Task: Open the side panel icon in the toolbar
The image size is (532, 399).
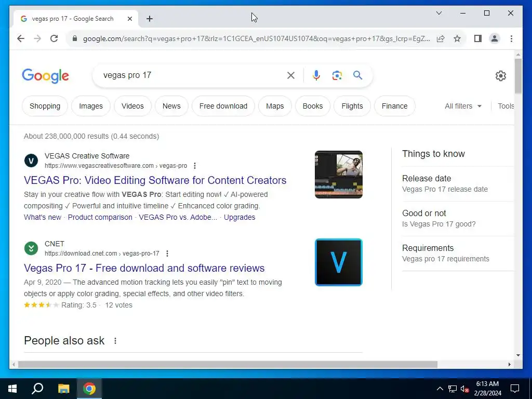Action: 478,38
